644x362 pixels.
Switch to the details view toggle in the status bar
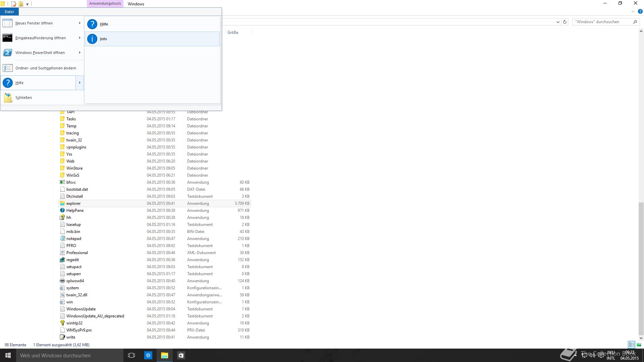(x=632, y=345)
